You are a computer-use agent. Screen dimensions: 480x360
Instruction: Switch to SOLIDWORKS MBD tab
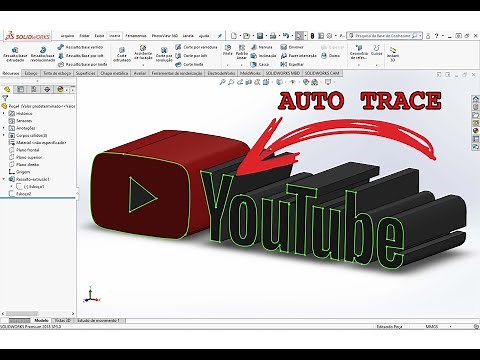(283, 73)
